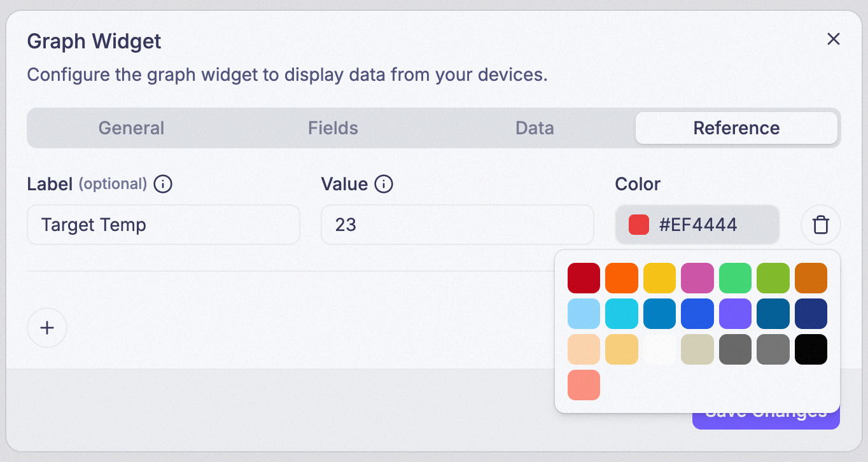The width and height of the screenshot is (868, 462).
Task: Select the salmon swatch in last row
Action: [x=584, y=385]
